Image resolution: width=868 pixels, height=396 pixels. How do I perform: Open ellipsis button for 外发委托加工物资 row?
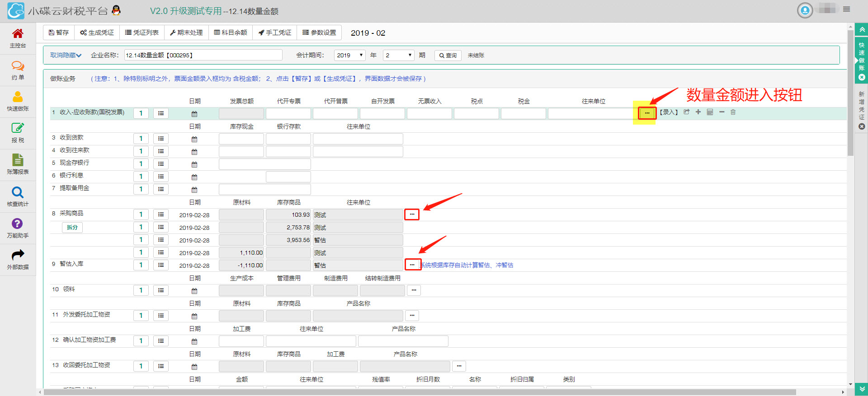point(412,316)
